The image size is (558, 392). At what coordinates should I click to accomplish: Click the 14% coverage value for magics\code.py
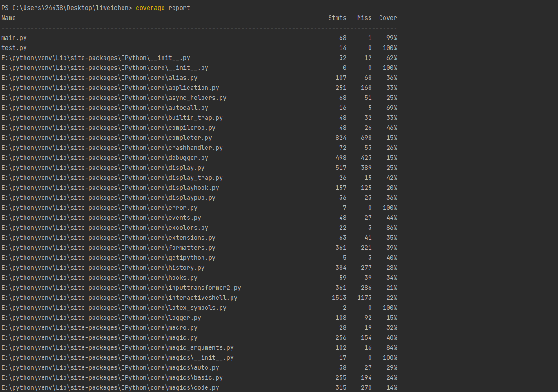[392, 388]
